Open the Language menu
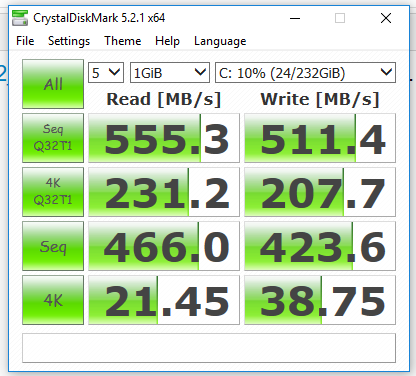The image size is (416, 376). pyautogui.click(x=220, y=41)
